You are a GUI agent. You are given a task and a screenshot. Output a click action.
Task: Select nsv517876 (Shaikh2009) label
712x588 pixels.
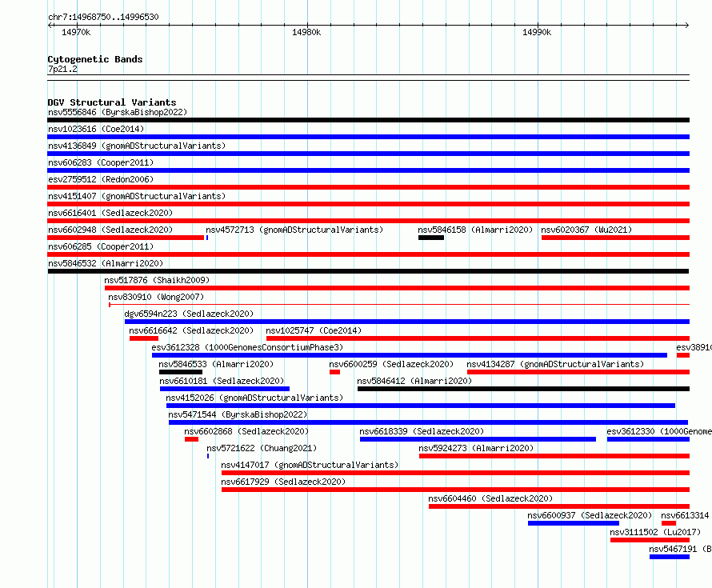click(157, 280)
